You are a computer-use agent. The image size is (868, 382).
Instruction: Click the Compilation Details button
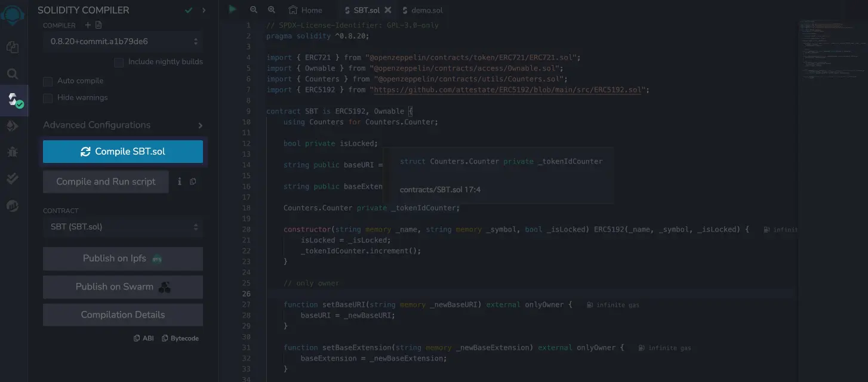123,315
